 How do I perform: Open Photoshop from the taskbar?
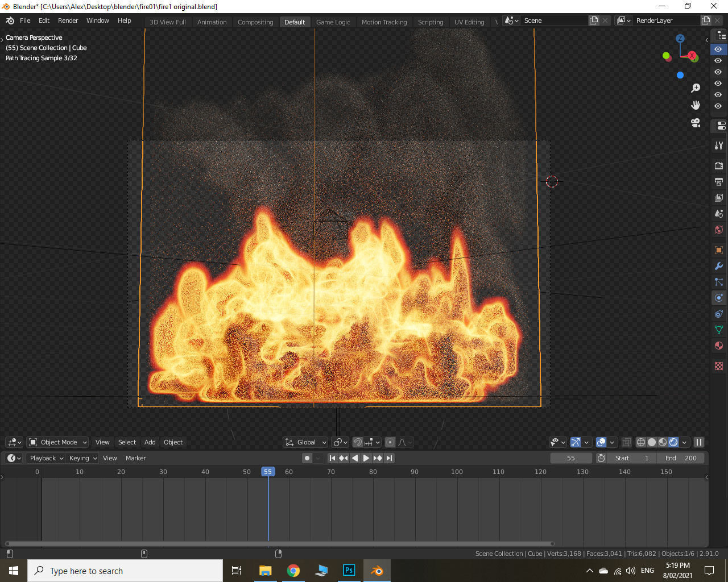(x=349, y=570)
